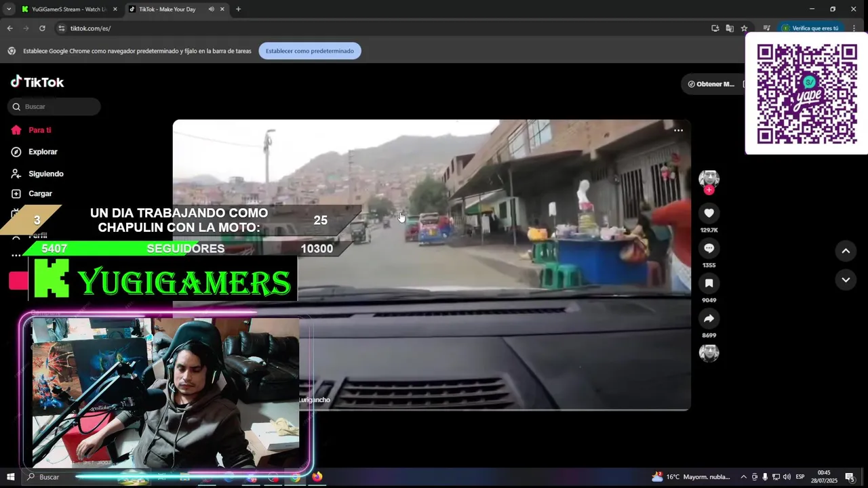Reload the TikTok page
The image size is (868, 488).
[42, 28]
